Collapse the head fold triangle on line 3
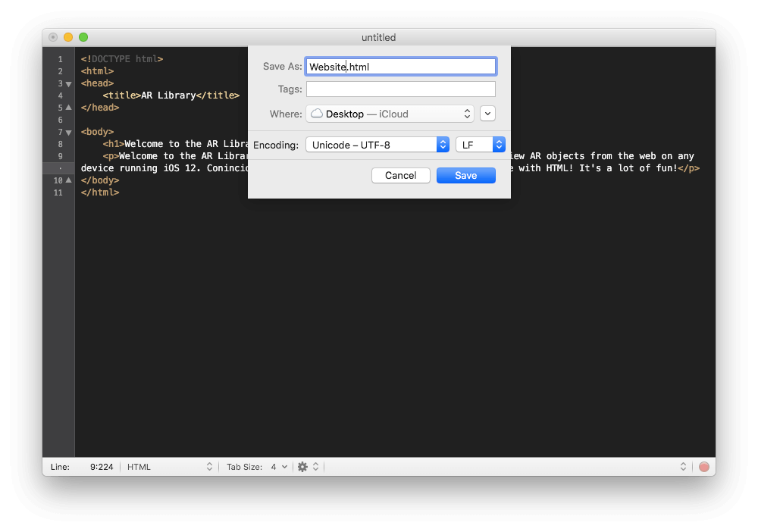 click(68, 83)
